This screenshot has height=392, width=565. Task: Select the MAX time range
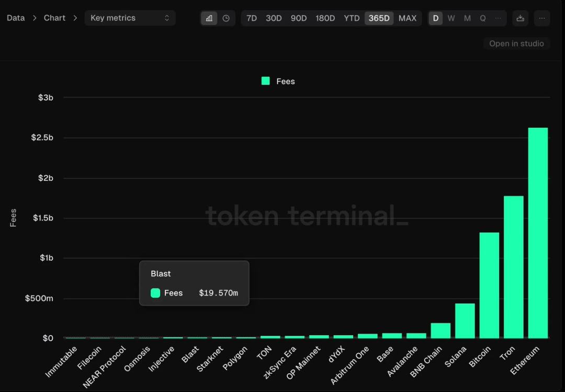click(x=408, y=18)
